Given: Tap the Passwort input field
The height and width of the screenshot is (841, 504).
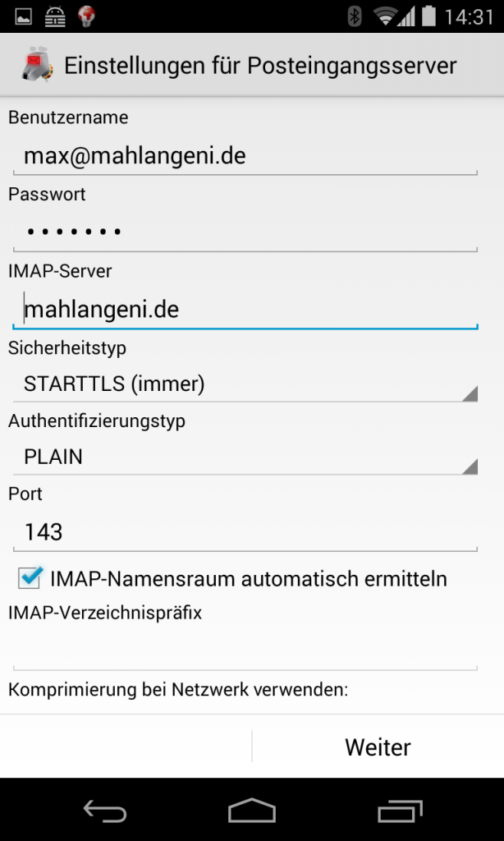Looking at the screenshot, I should pyautogui.click(x=245, y=232).
